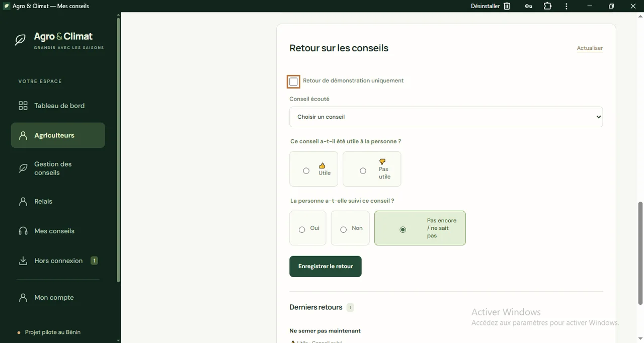Choose Oui for conseil suivi

coord(302,230)
